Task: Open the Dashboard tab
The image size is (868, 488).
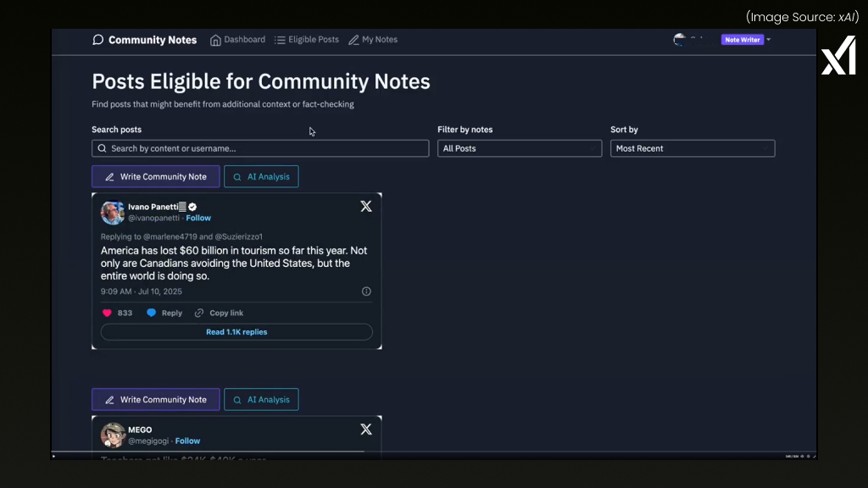Action: pos(237,40)
